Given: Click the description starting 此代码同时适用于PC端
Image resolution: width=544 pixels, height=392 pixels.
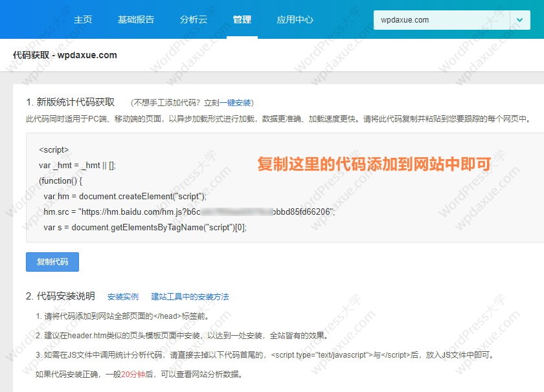Looking at the screenshot, I should point(278,119).
